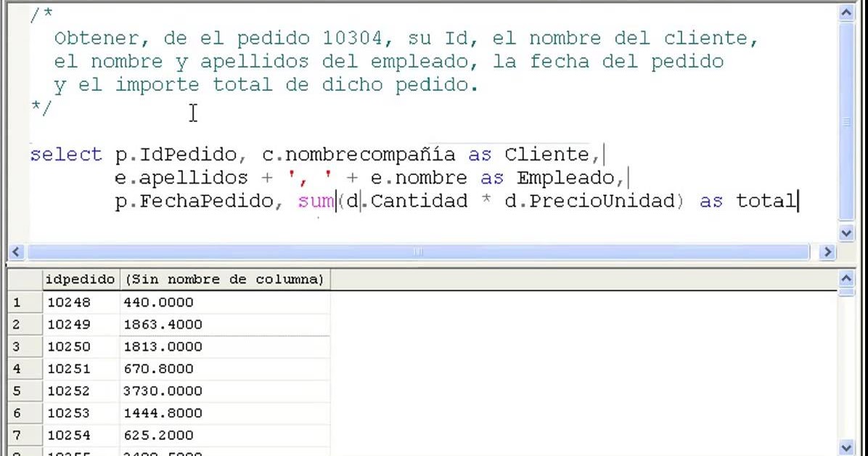Click the row 7 number selector
The image size is (868, 456).
tap(18, 435)
